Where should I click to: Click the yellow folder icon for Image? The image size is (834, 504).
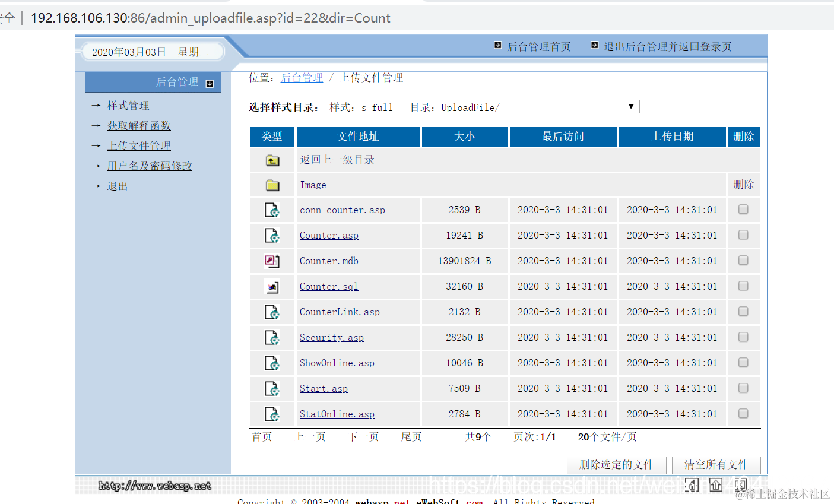point(272,185)
